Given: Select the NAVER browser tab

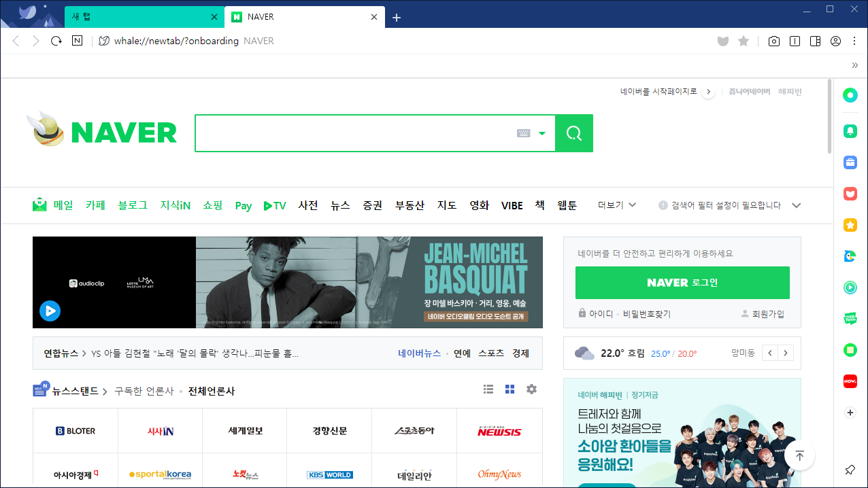Looking at the screenshot, I should (305, 17).
